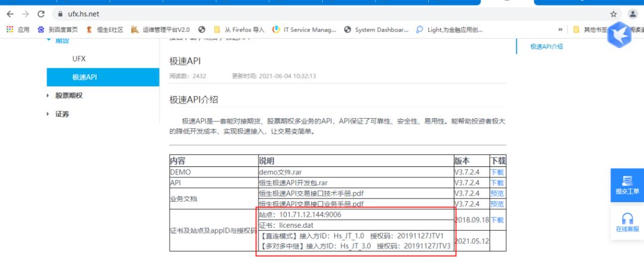Click the API row label cell
644x266 pixels.
(213, 183)
